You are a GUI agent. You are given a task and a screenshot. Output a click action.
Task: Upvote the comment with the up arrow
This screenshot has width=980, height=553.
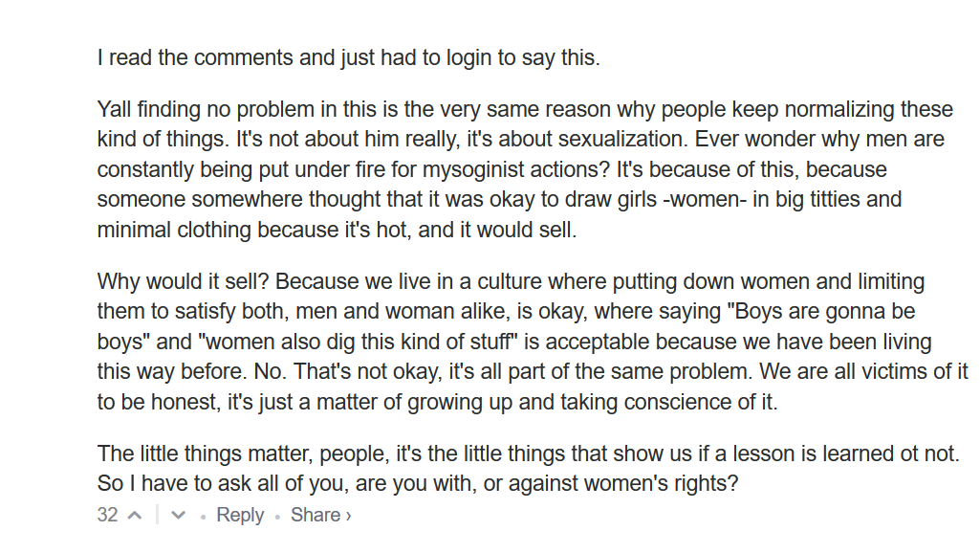click(x=135, y=516)
